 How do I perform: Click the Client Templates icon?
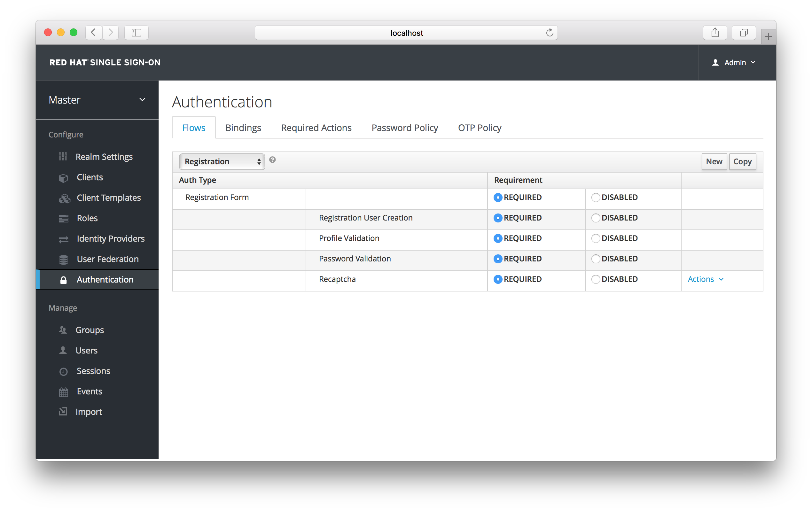(x=64, y=197)
